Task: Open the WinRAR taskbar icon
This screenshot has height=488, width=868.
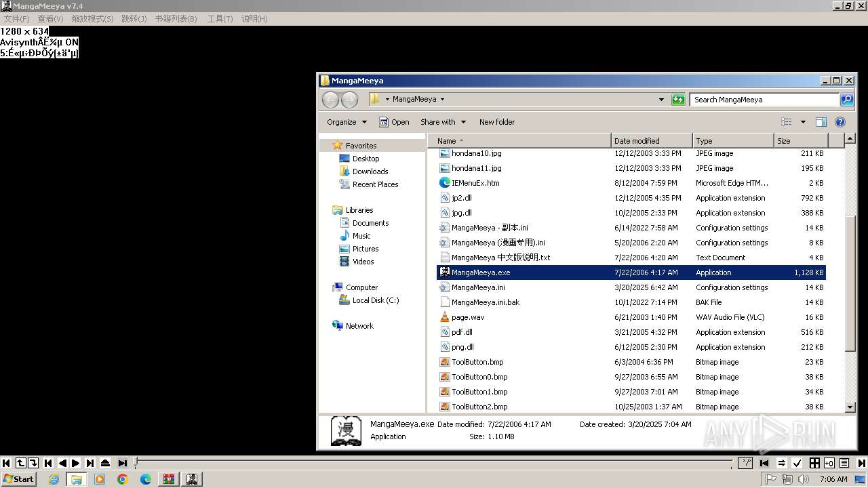Action: [168, 479]
